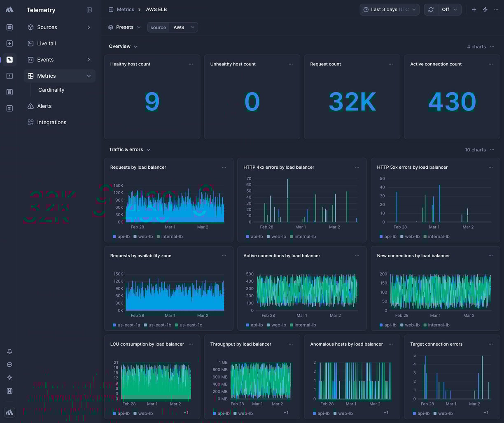Toggle the api-lb legend entry under Requests chart
504x423 pixels.
pyautogui.click(x=121, y=236)
